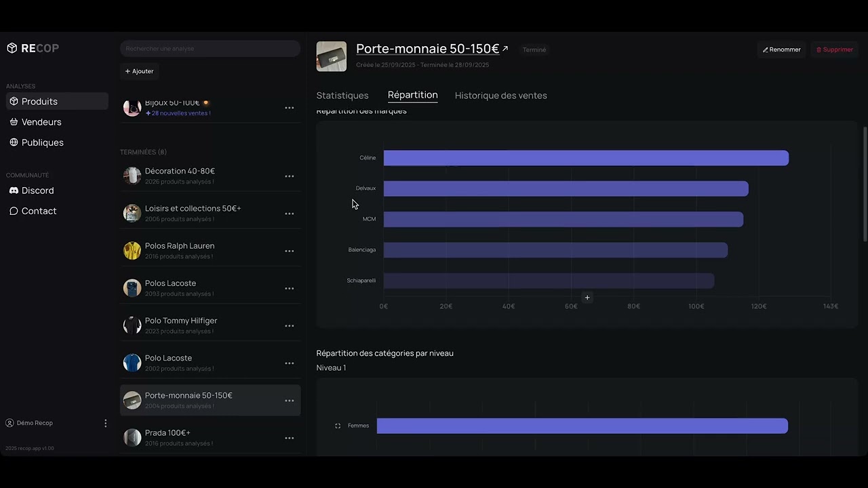Click the Vendeurs basket icon
The width and height of the screenshot is (868, 488).
(14, 122)
